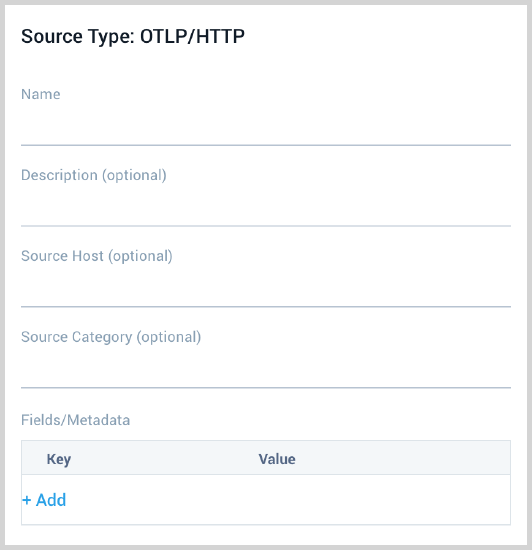532x550 pixels.
Task: Click the Key column header
Action: 59,459
